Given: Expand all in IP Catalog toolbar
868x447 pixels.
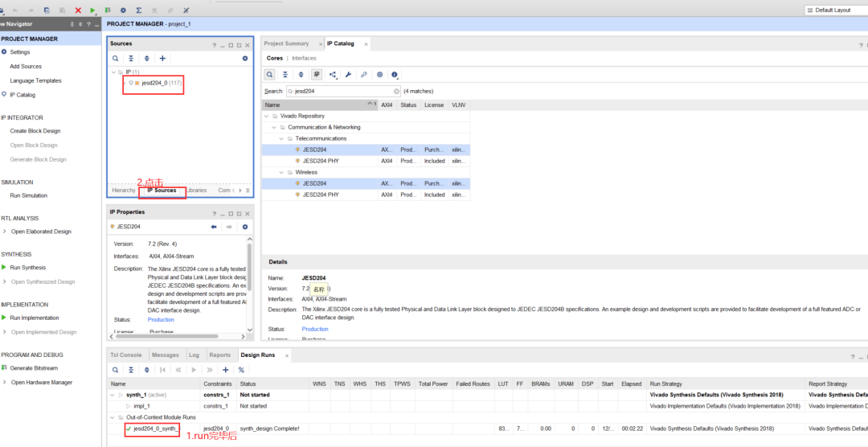Looking at the screenshot, I should coord(301,74).
